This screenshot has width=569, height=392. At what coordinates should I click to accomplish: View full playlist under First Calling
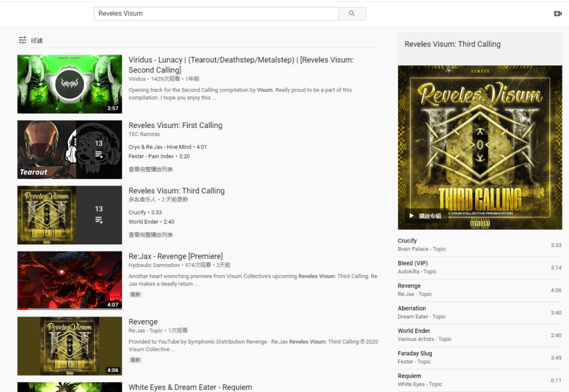coord(151,169)
